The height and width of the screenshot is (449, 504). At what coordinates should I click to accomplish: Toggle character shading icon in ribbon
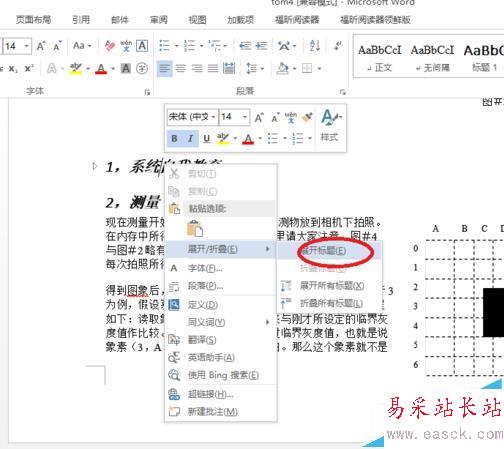tap(126, 69)
